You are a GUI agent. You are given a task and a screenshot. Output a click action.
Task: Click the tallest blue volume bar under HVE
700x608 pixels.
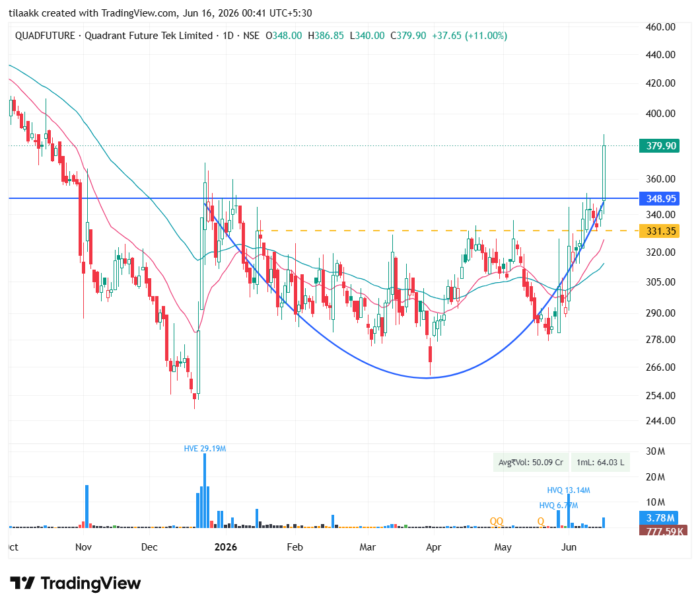tap(205, 490)
